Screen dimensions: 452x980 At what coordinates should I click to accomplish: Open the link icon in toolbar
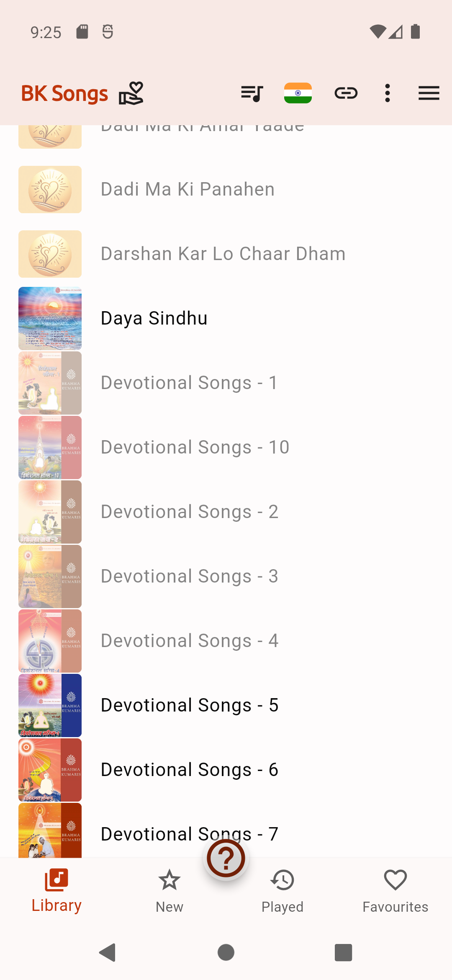tap(346, 93)
